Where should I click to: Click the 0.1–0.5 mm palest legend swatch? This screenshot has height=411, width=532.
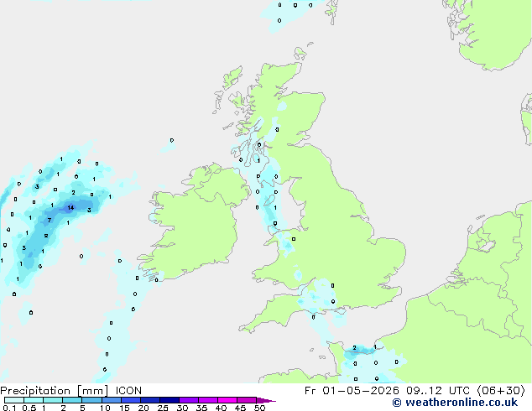14,400
